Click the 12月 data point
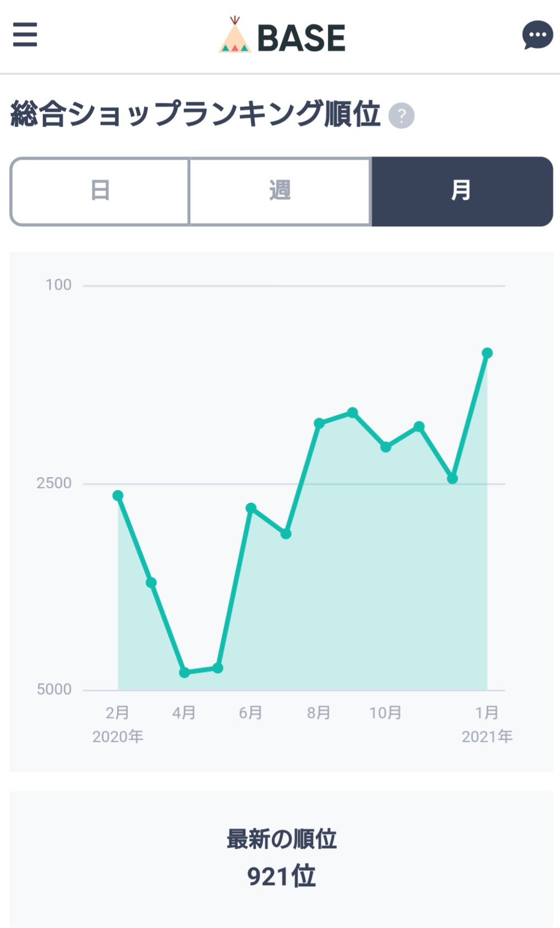Image resolution: width=560 pixels, height=928 pixels. click(453, 478)
